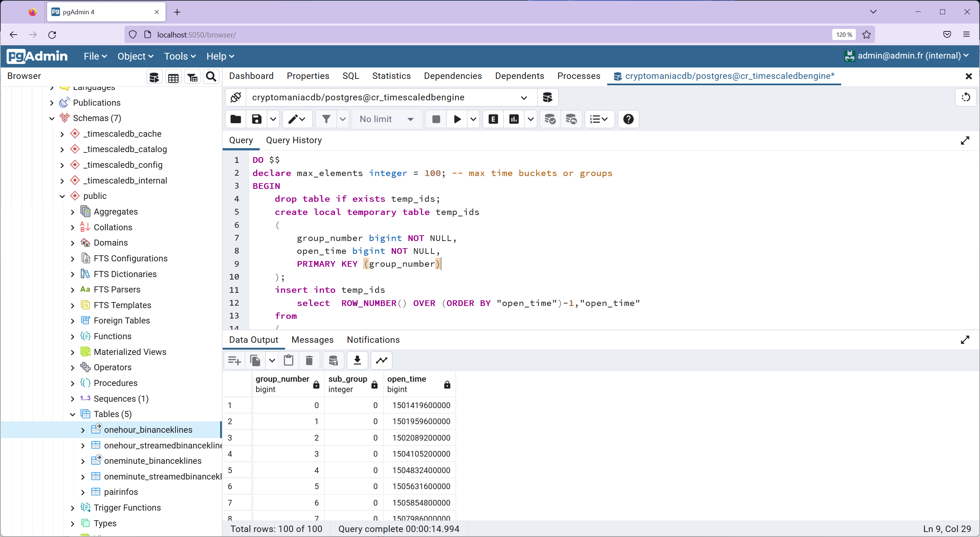Click the new connection database icon
Image resolution: width=980 pixels, height=537 pixels.
548,97
